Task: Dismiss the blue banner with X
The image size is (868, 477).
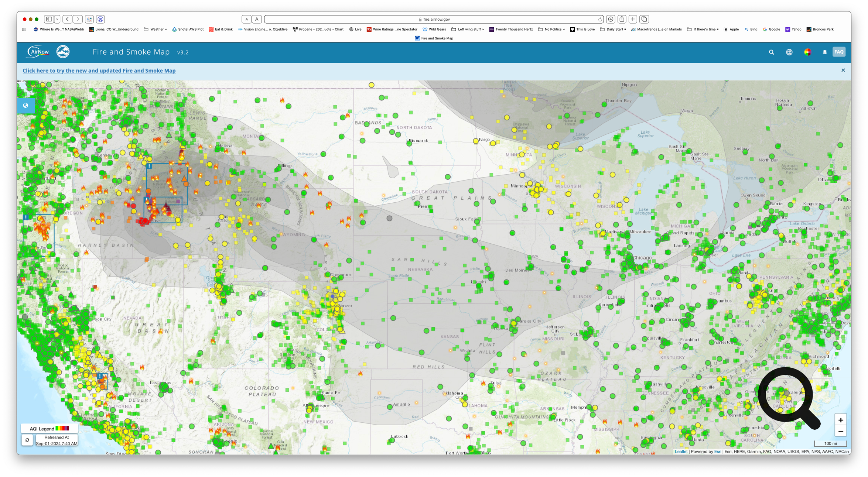Action: pos(843,70)
